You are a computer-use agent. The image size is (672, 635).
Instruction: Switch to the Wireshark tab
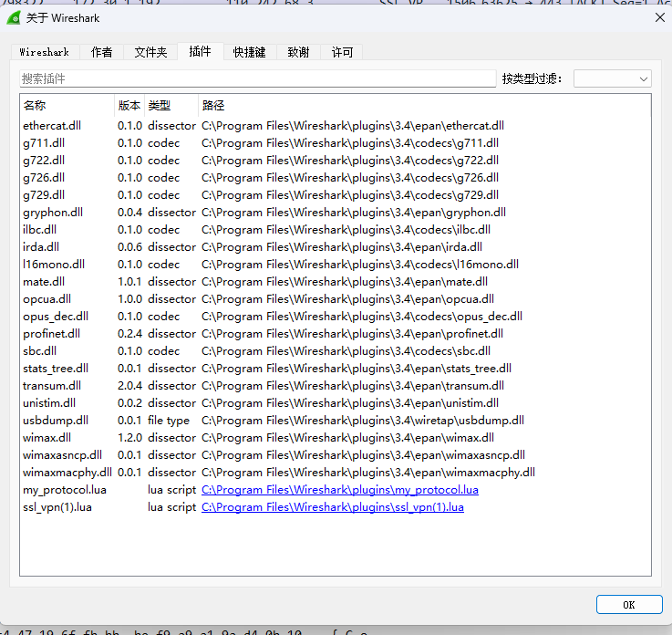tap(45, 52)
